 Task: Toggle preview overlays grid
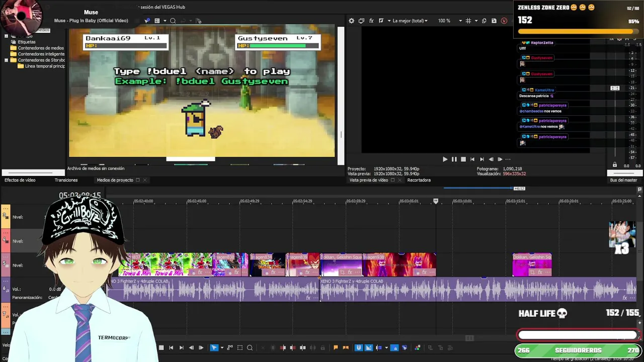point(468,21)
